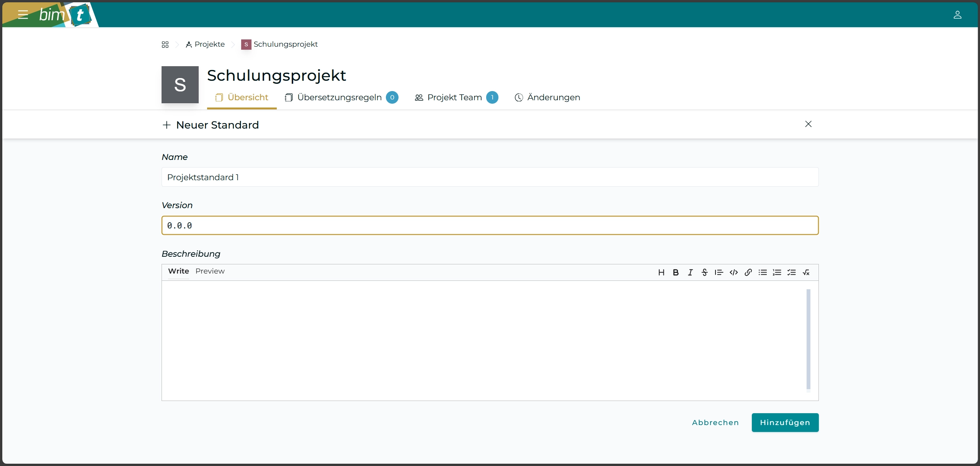This screenshot has width=980, height=466.
Task: Switch editor to Preview mode
Action: pos(210,271)
